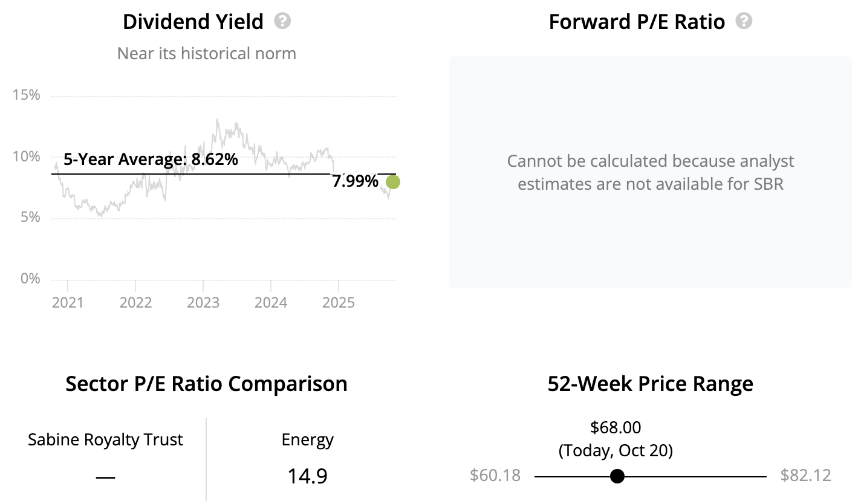Image resolution: width=861 pixels, height=504 pixels.
Task: Click the 7.99% current yield label
Action: [x=355, y=181]
